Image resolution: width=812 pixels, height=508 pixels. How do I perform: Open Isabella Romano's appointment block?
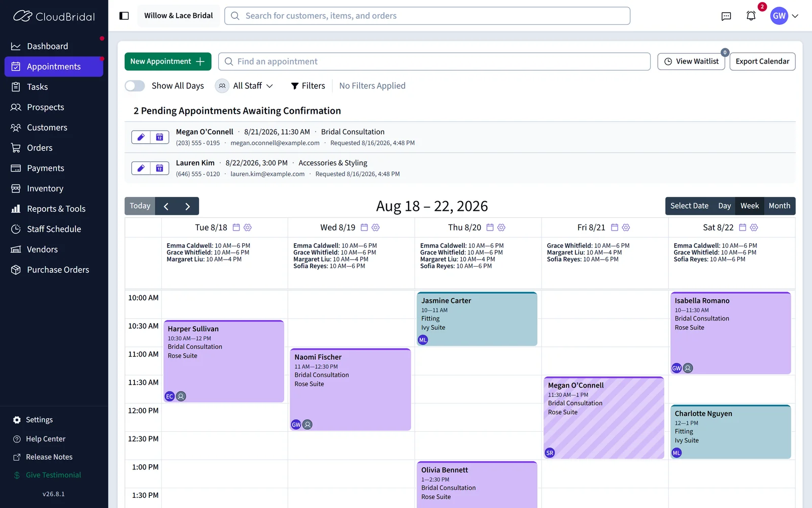[730, 333]
